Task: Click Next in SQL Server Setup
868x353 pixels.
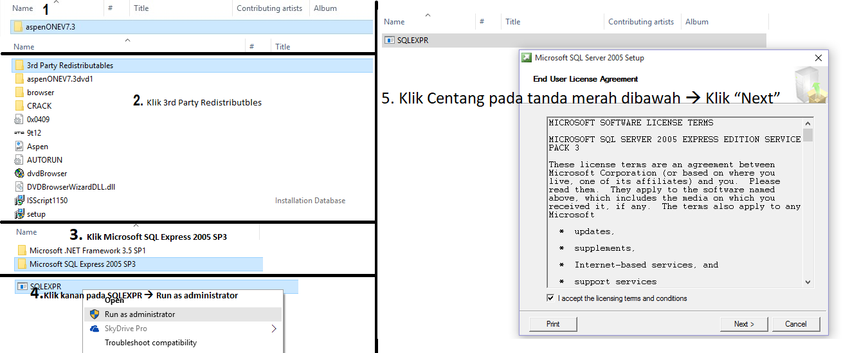Action: tap(744, 324)
